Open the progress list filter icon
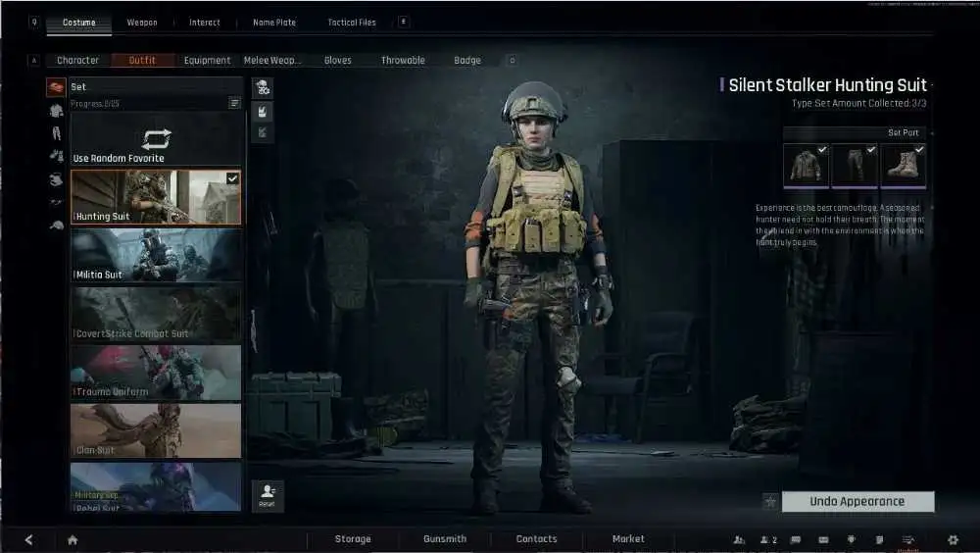Viewport: 980px width, 553px height. (x=234, y=103)
